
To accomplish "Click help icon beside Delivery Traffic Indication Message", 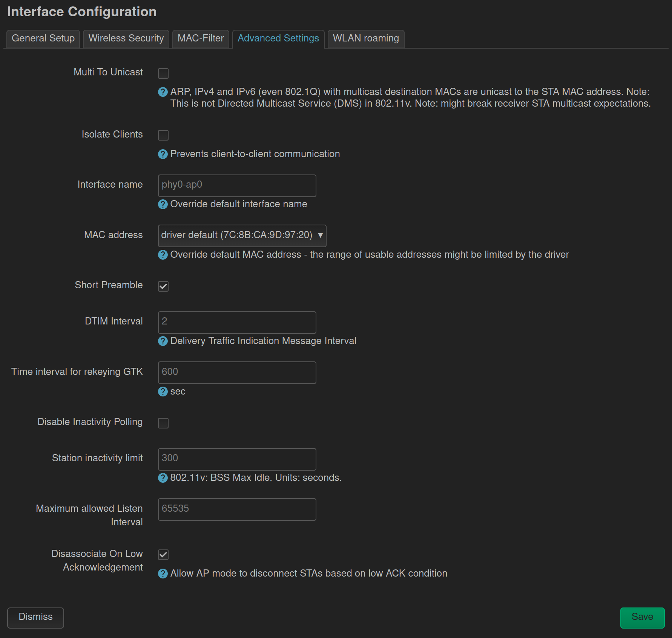I will pos(163,341).
